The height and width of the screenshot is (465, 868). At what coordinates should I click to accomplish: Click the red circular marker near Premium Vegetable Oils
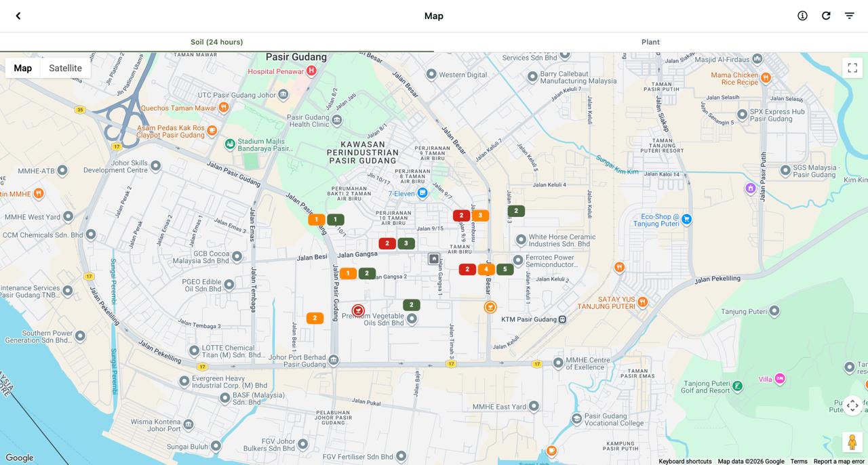tap(358, 311)
